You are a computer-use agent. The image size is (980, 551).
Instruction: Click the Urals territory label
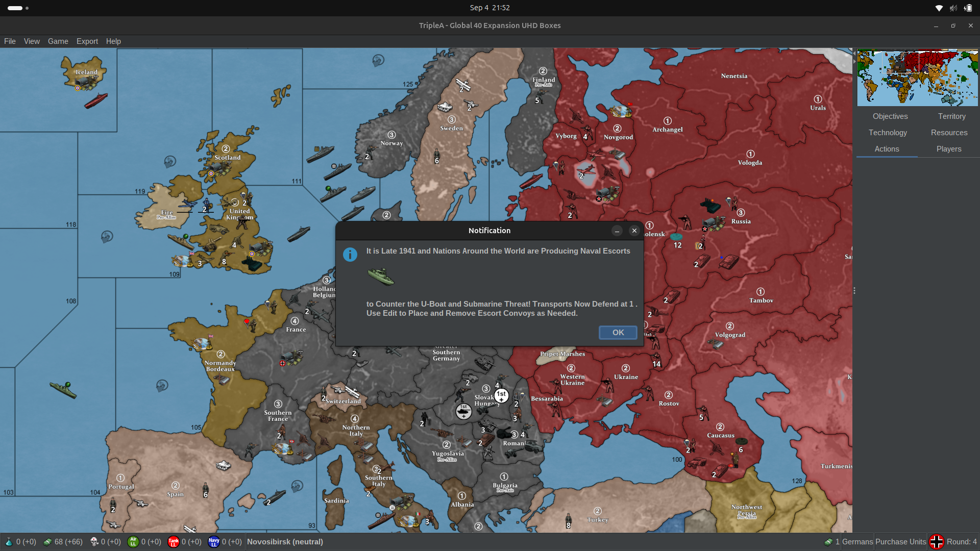coord(818,108)
